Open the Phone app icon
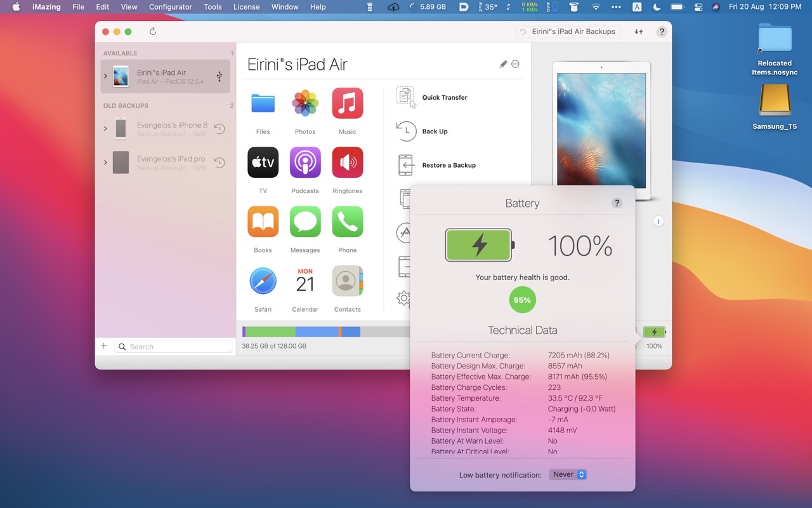 (x=348, y=222)
